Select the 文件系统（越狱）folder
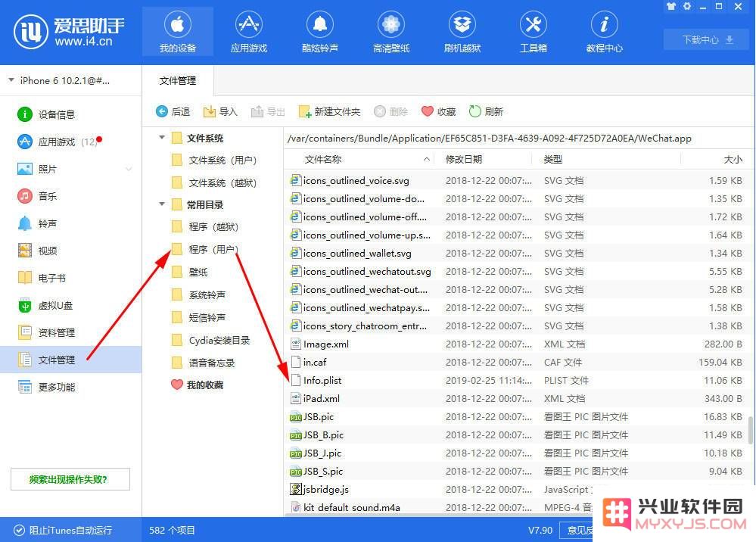The image size is (756, 542). 214,182
